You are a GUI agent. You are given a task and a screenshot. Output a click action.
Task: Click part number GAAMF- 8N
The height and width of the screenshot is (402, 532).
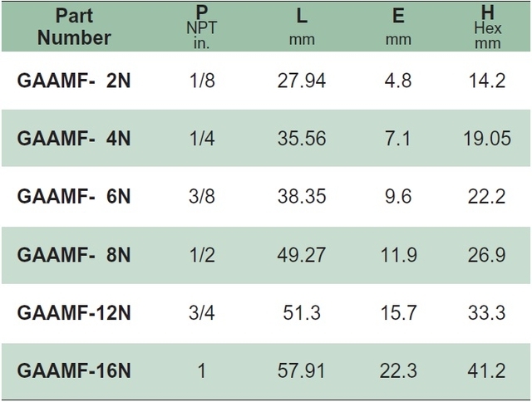74,254
